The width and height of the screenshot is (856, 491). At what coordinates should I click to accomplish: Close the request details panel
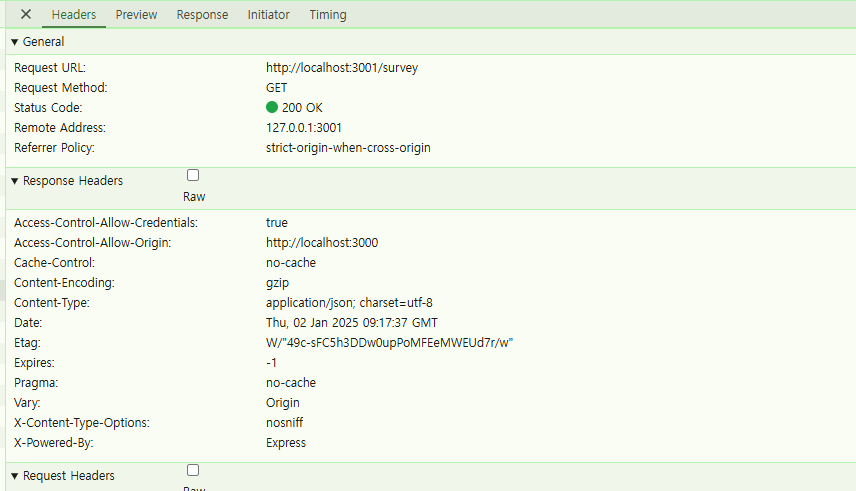26,15
